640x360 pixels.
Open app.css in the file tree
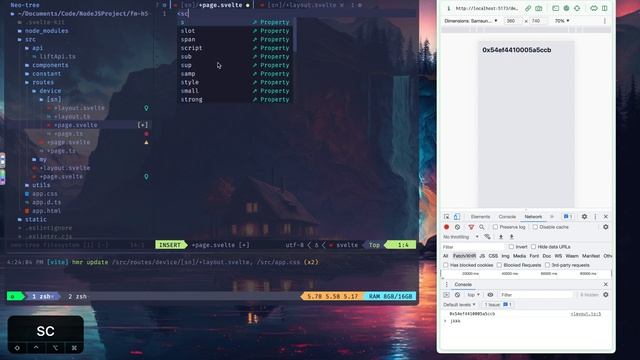[x=44, y=194]
